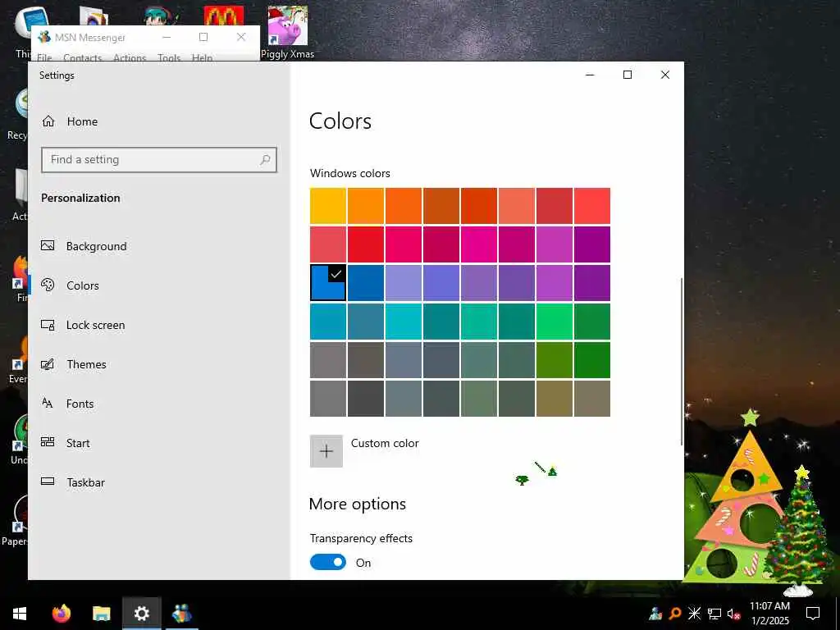
Task: Select the bright green swatch in the fourth row
Action: [x=555, y=322]
